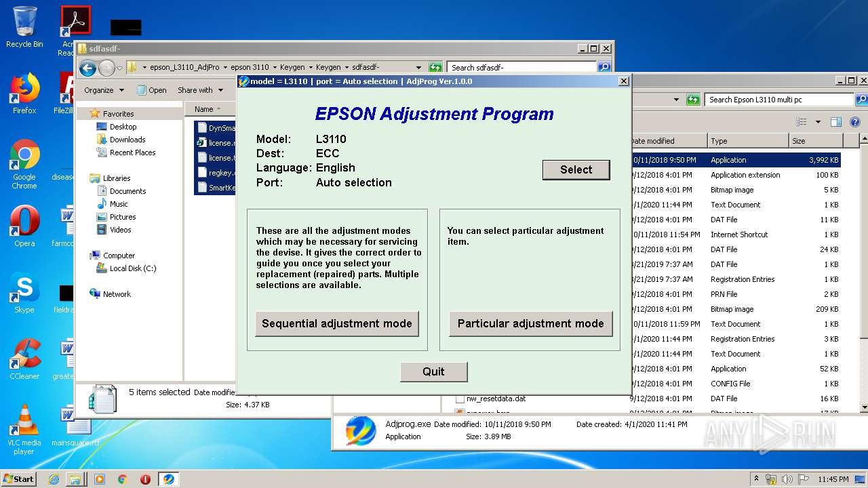Open the mainsquare.rtf desktop file
The height and width of the screenshot is (488, 868).
click(x=75, y=427)
